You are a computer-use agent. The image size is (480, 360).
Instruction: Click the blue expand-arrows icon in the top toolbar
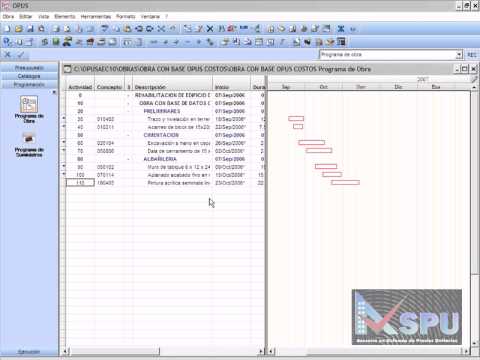[x=341, y=29]
